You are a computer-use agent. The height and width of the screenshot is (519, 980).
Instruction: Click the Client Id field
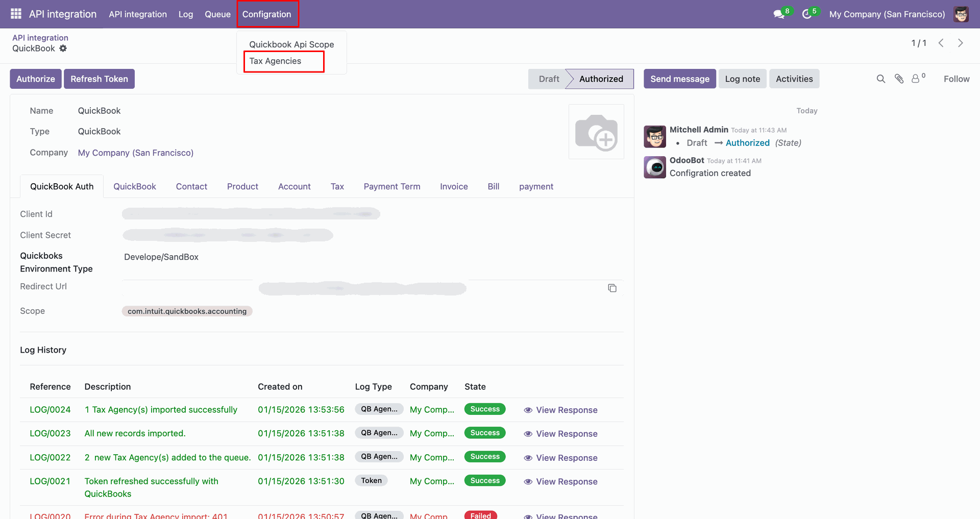pyautogui.click(x=251, y=214)
